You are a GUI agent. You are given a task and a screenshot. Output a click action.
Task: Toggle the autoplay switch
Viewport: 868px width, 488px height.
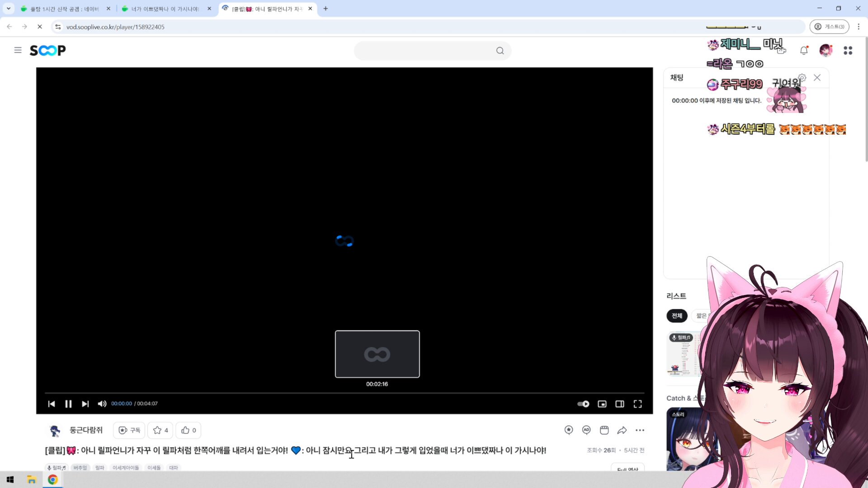point(583,404)
